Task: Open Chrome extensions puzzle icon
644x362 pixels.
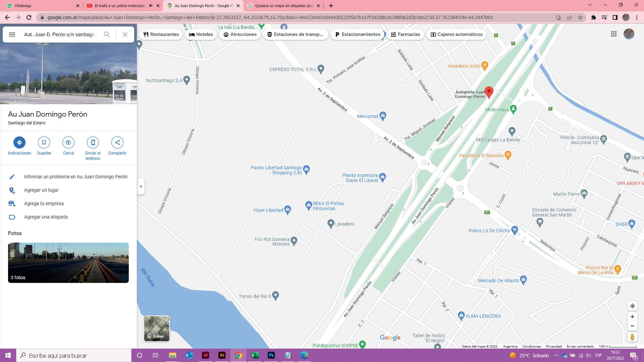Action: [x=594, y=17]
